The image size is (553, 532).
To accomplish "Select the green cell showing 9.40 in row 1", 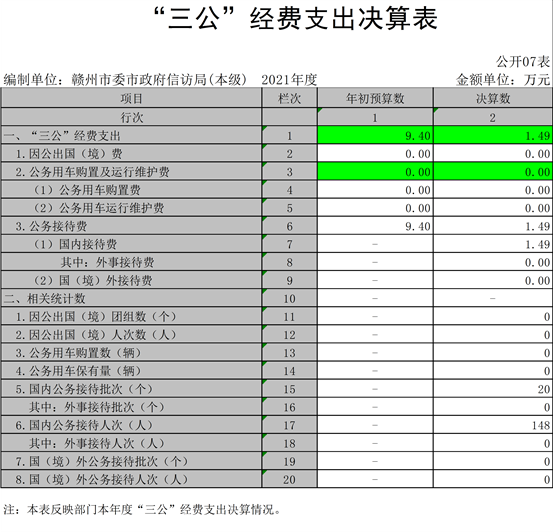I will (375, 135).
